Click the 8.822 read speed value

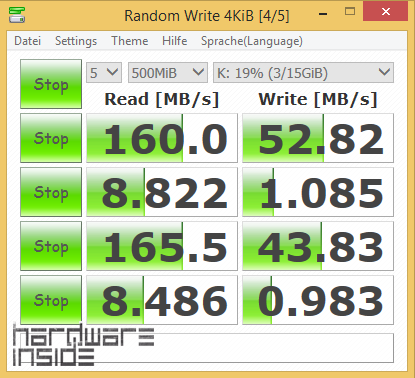[x=162, y=192]
